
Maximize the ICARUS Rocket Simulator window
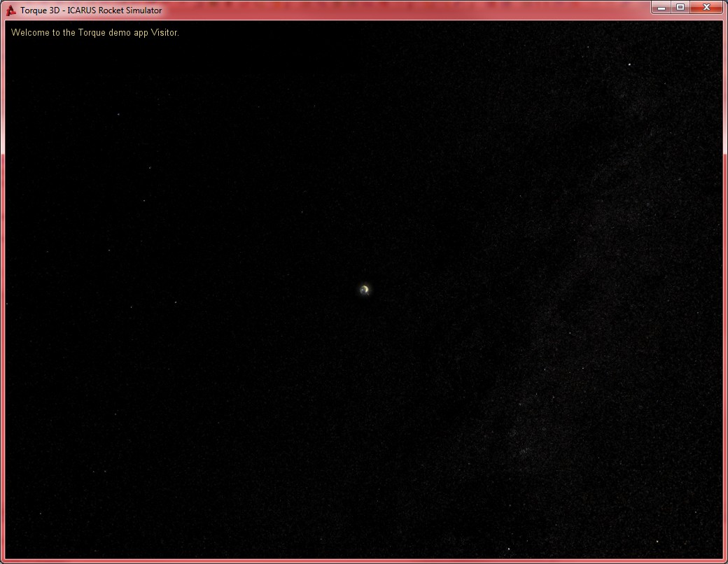(680, 8)
